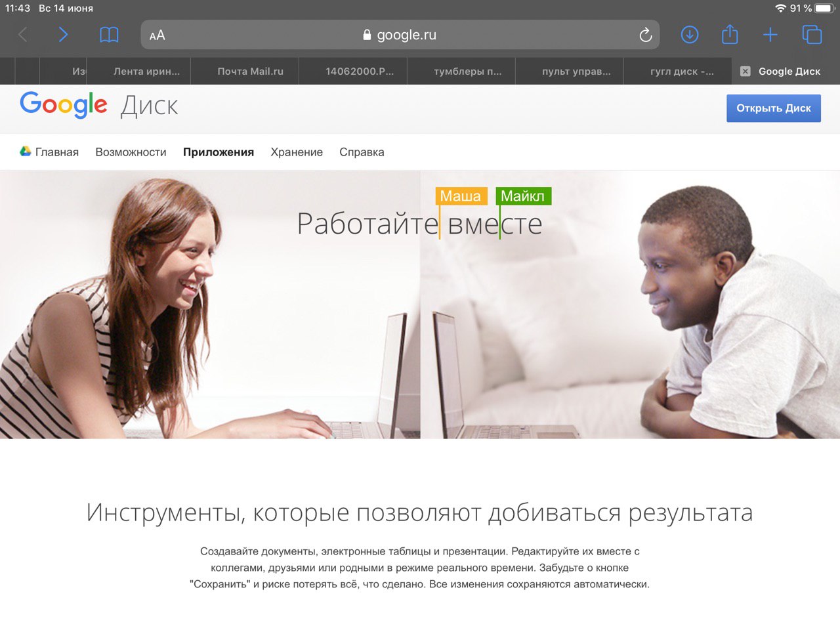The width and height of the screenshot is (840, 630).
Task: Reload the page with refresh icon
Action: pos(646,35)
